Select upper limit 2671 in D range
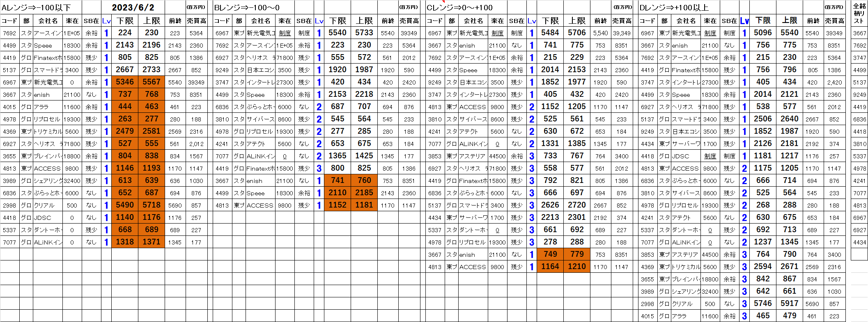This screenshot has width=868, height=322. point(790,267)
